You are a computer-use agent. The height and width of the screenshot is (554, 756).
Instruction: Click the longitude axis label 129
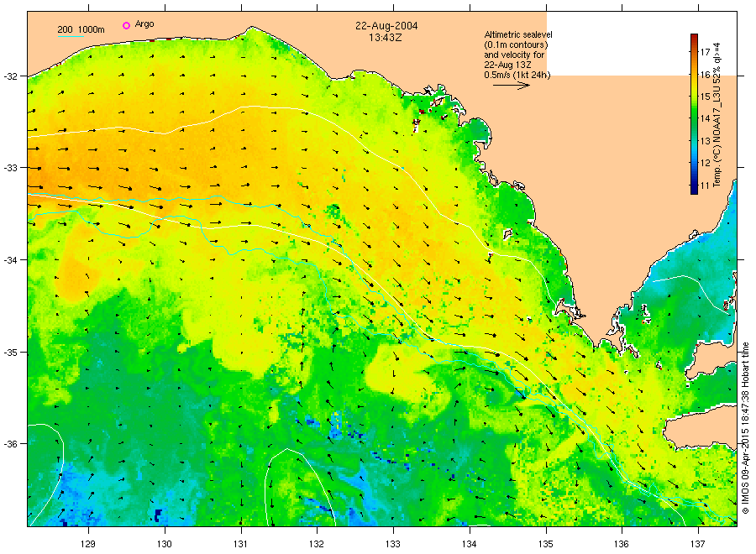click(88, 544)
